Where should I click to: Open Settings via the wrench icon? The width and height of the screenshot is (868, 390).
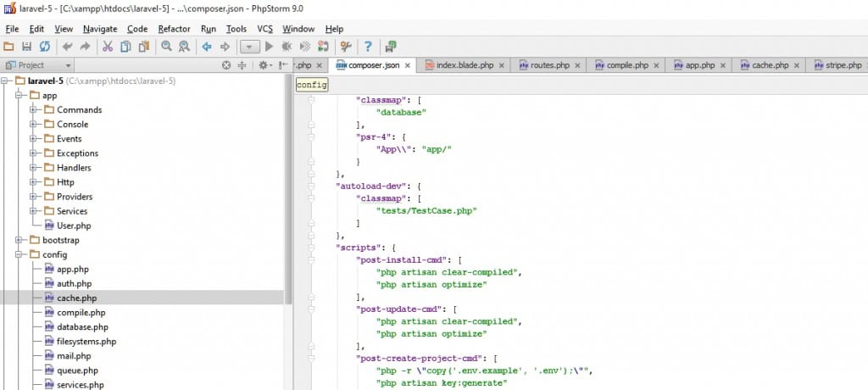pyautogui.click(x=346, y=47)
